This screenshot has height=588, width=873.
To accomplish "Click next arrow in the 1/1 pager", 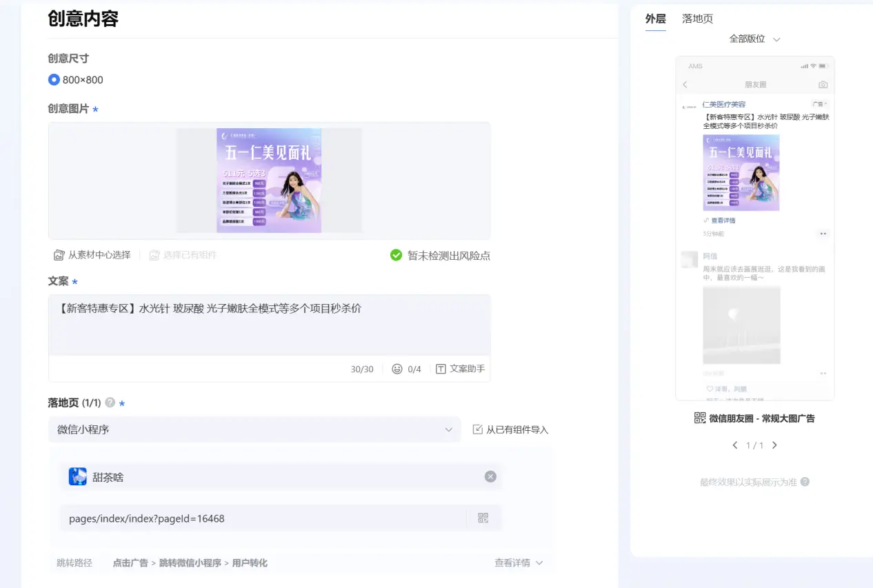I will (774, 445).
